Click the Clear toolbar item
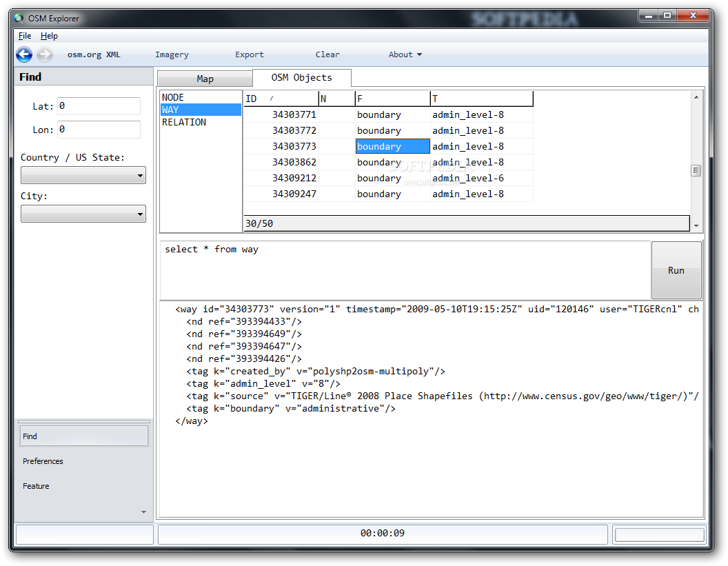 [327, 54]
